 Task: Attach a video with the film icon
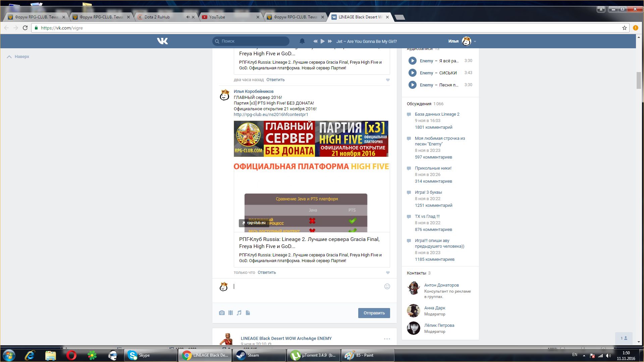coord(230,313)
